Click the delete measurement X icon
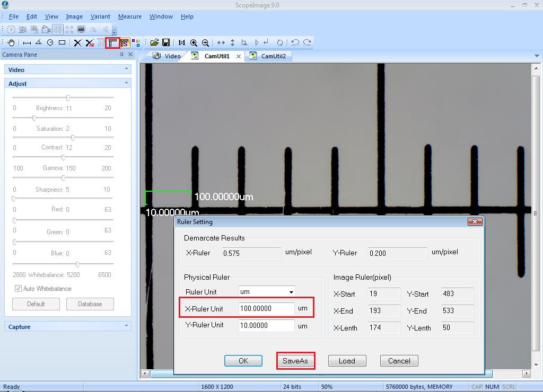Viewport: 543px width, 392px height. tap(77, 42)
